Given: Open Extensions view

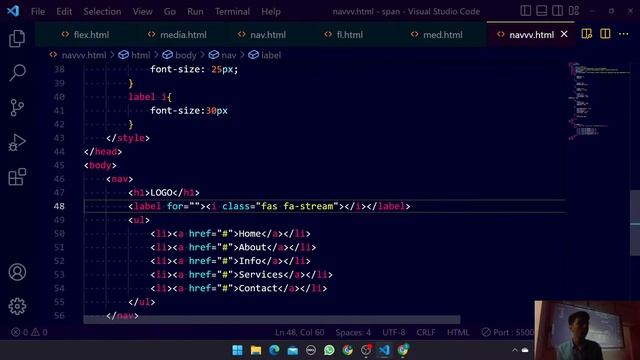Looking at the screenshot, I should click(x=17, y=177).
